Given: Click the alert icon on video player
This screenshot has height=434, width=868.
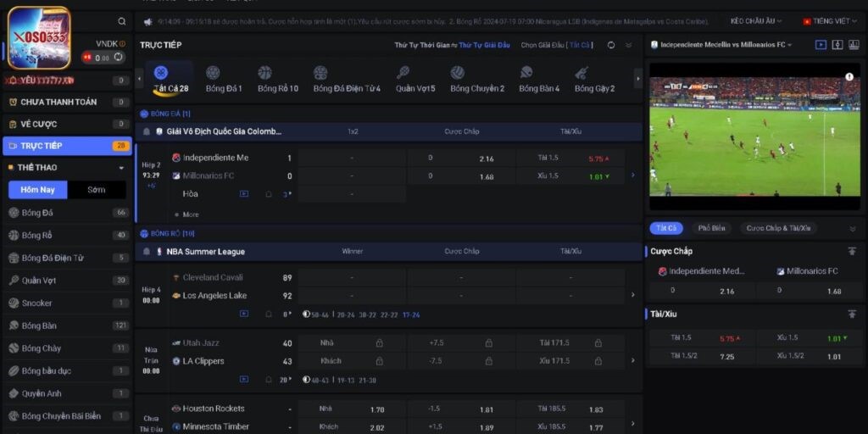Looking at the screenshot, I should pos(849,77).
